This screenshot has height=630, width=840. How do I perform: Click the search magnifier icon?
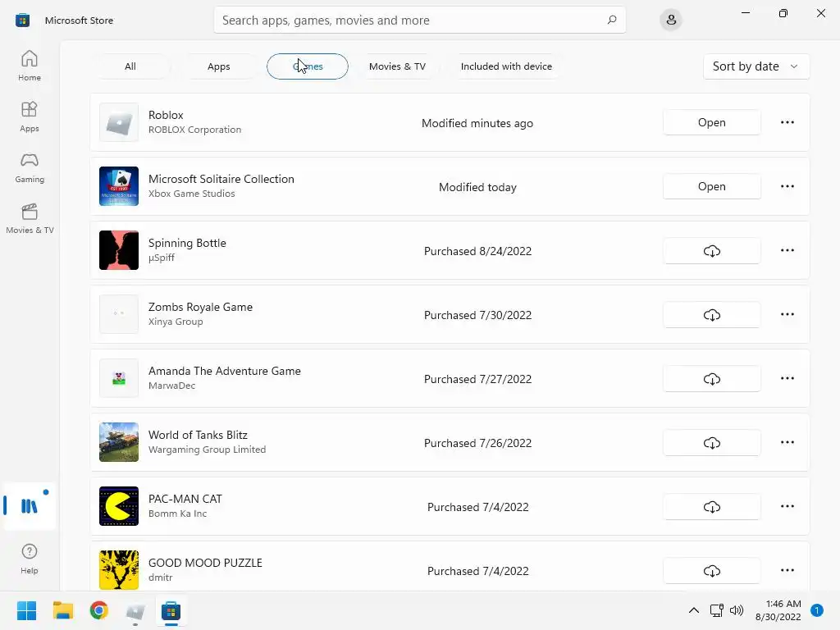click(x=612, y=20)
